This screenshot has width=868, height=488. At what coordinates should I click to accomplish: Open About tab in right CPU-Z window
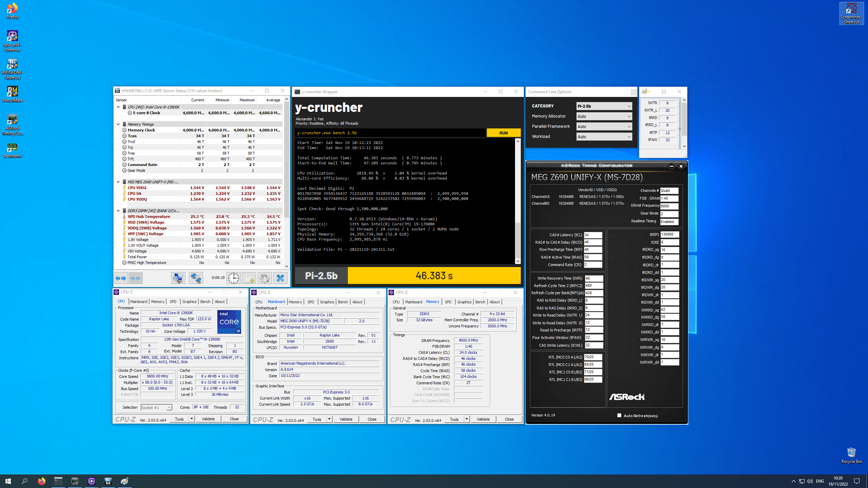pos(494,302)
